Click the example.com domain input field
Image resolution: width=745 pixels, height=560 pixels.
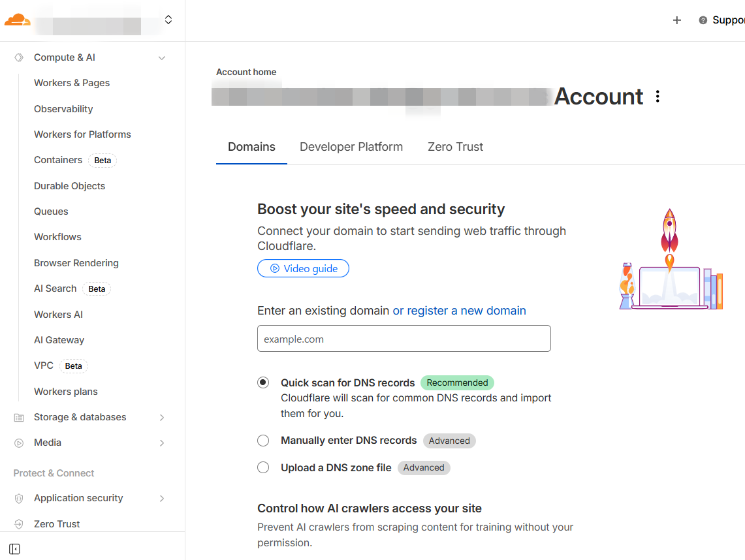pos(404,339)
